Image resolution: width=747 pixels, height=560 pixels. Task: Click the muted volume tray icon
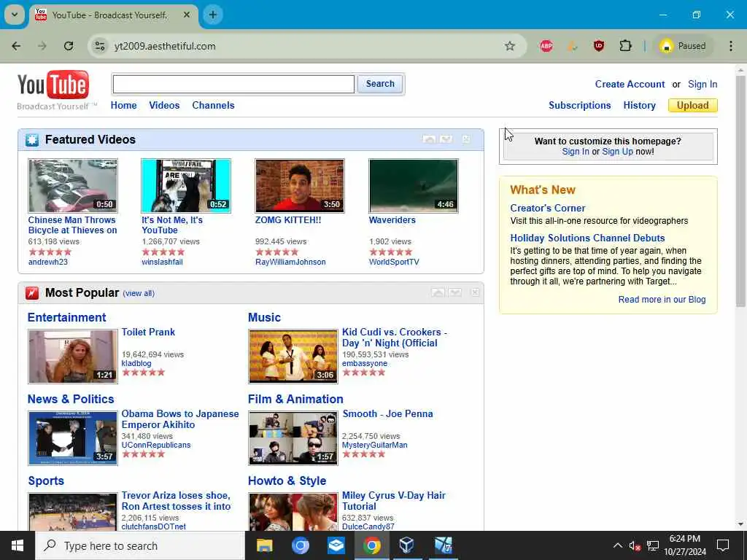[x=635, y=545]
